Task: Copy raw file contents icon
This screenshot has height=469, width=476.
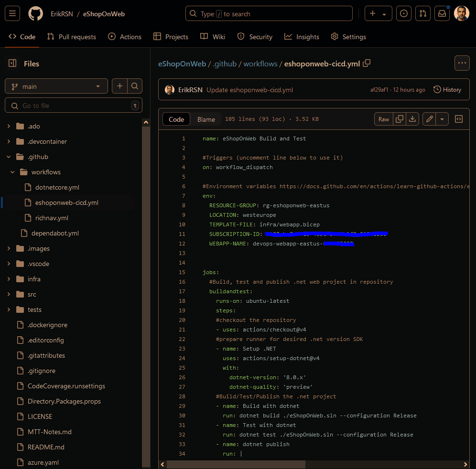Action: 400,119
